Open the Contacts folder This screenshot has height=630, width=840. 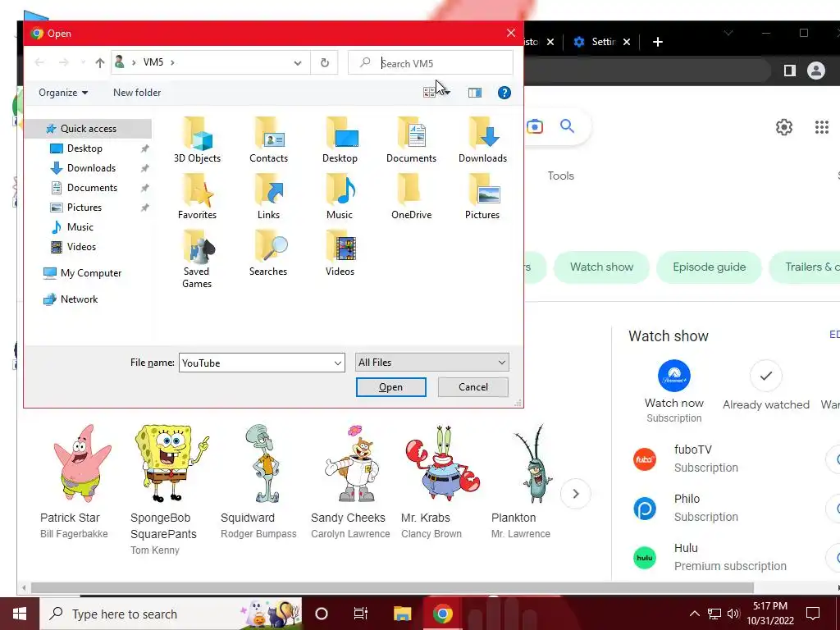(268, 139)
